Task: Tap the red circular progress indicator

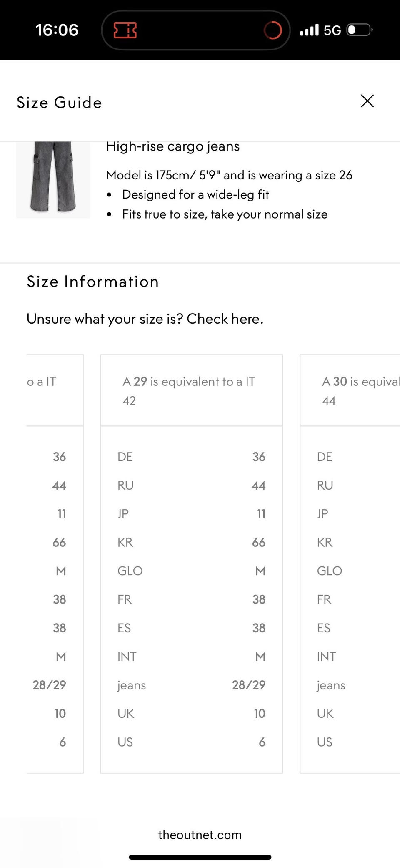Action: point(273,30)
